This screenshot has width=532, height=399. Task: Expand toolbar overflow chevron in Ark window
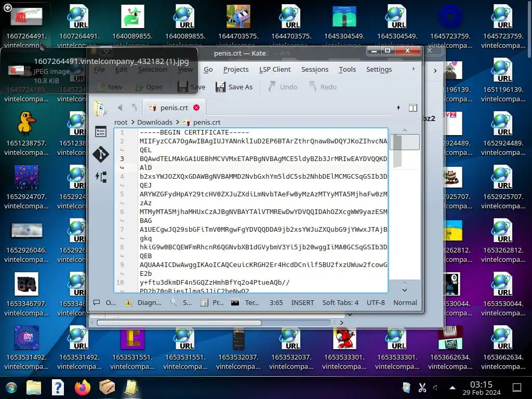[435, 71]
